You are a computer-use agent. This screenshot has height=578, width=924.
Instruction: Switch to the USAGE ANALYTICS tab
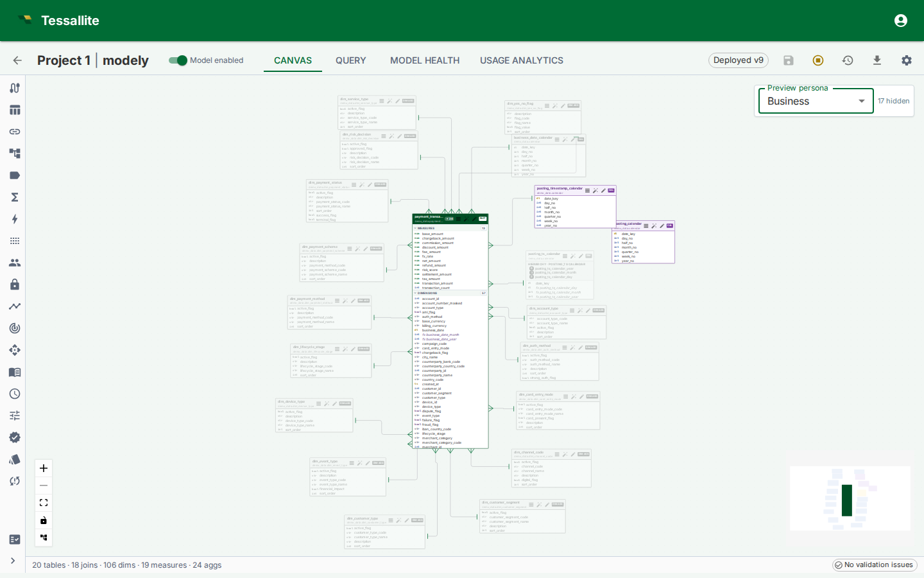[522, 60]
